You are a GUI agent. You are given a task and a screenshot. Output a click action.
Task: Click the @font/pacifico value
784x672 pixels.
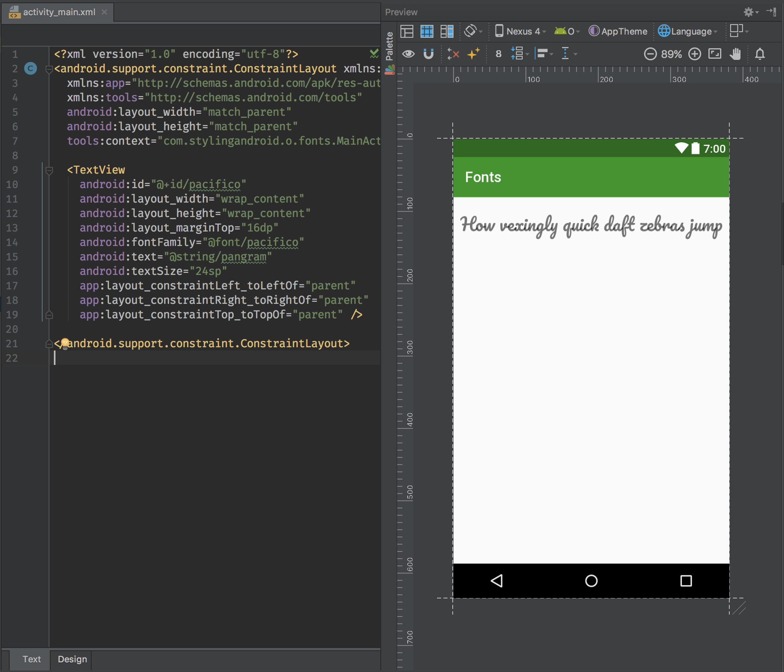tap(253, 242)
